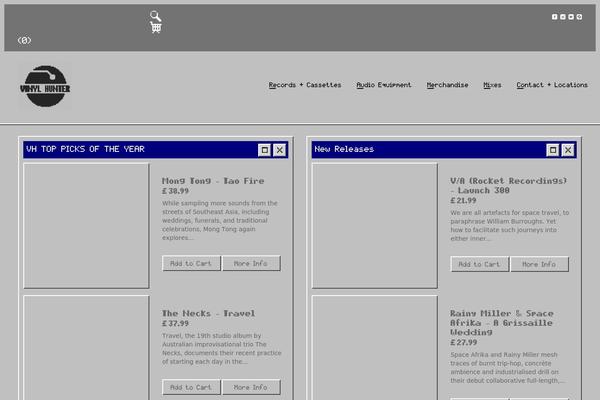Show more info for Launch 300
Image resolution: width=600 pixels, height=400 pixels.
pos(540,264)
